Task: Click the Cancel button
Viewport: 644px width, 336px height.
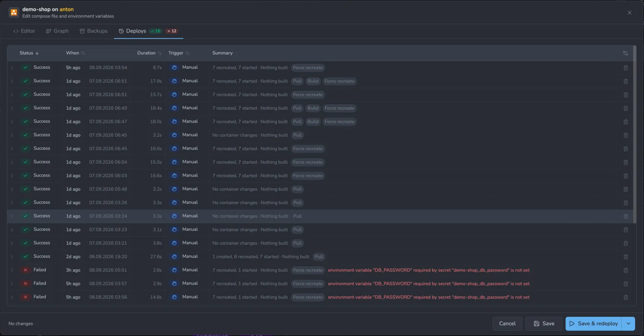Action: pos(507,324)
